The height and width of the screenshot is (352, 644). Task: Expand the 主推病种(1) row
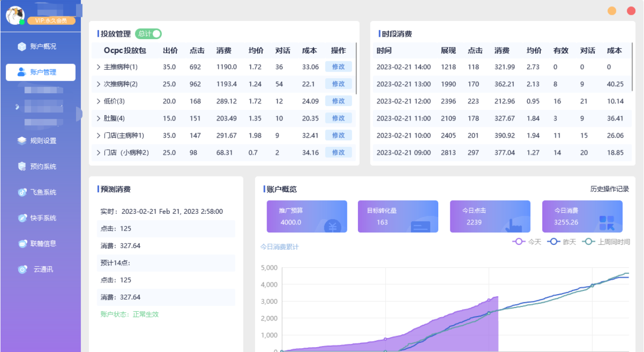[99, 67]
